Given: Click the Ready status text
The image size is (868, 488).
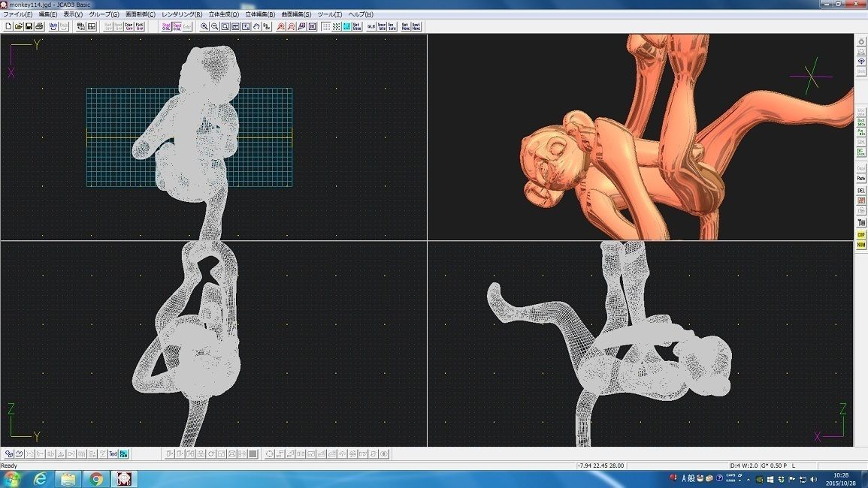Looking at the screenshot, I should pos(10,466).
